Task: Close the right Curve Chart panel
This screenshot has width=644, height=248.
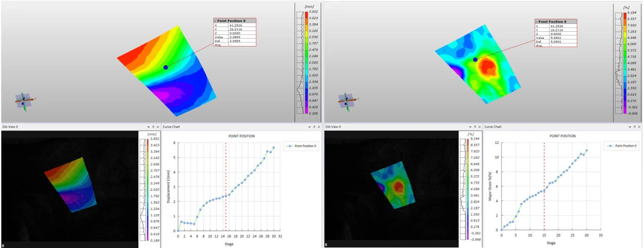Action: click(x=639, y=127)
